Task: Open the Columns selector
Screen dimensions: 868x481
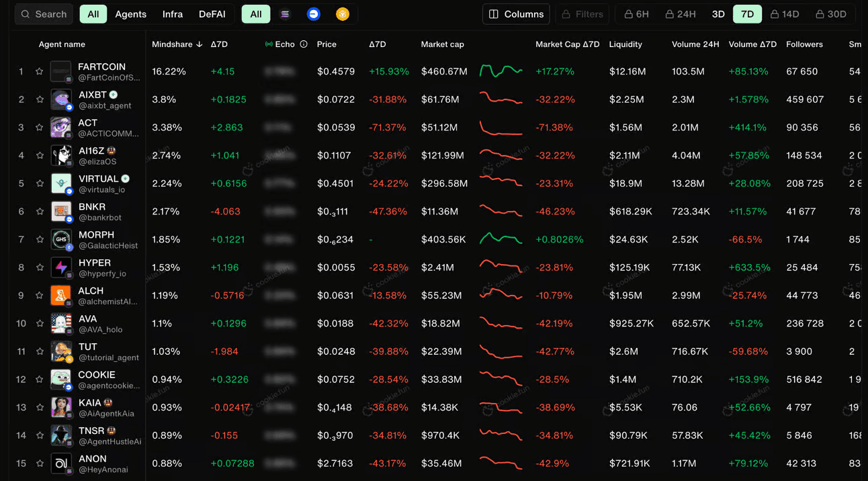Action: pos(516,14)
